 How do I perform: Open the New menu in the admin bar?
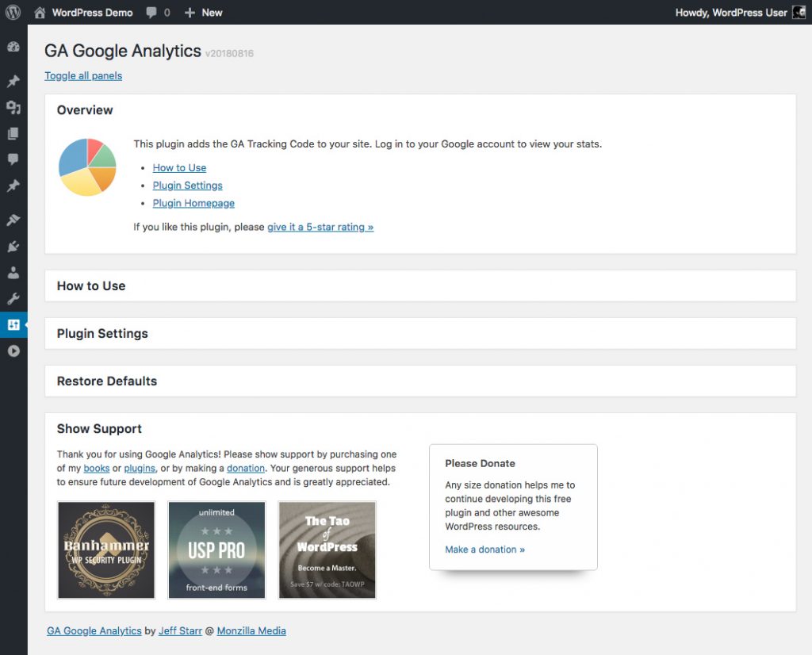(x=204, y=13)
